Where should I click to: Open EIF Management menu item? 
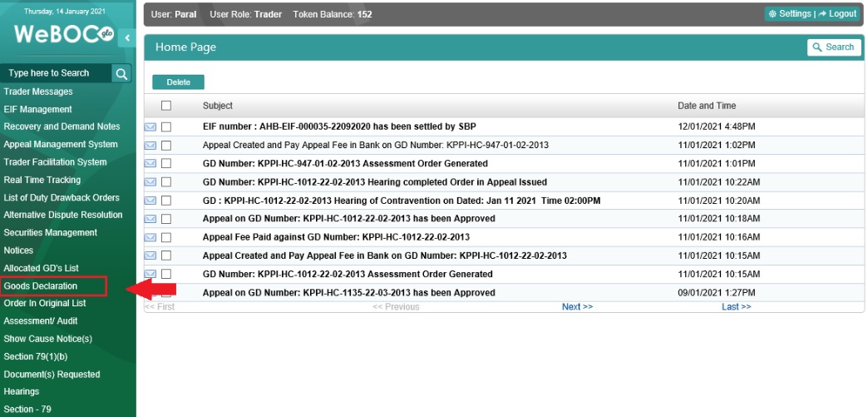pos(37,109)
